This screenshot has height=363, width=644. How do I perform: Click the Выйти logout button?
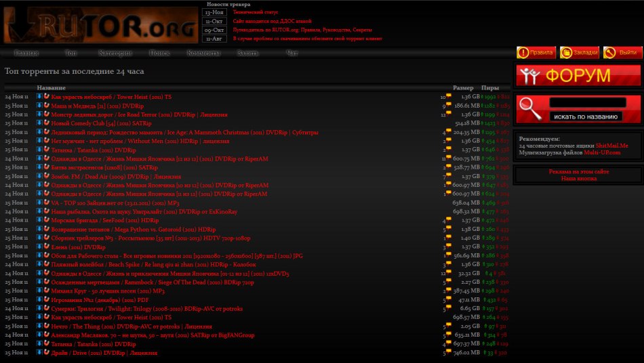[x=622, y=53]
